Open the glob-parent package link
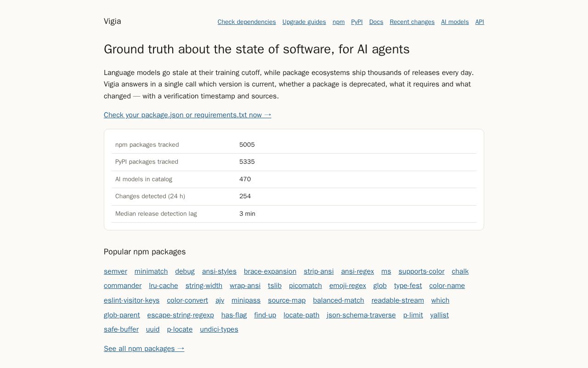This screenshot has height=368, width=588. click(122, 315)
